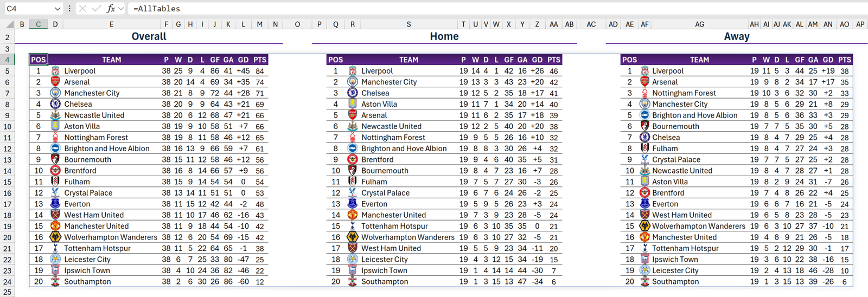Click the three-dot Name Box resize handle
868x297 pixels.
pos(69,9)
